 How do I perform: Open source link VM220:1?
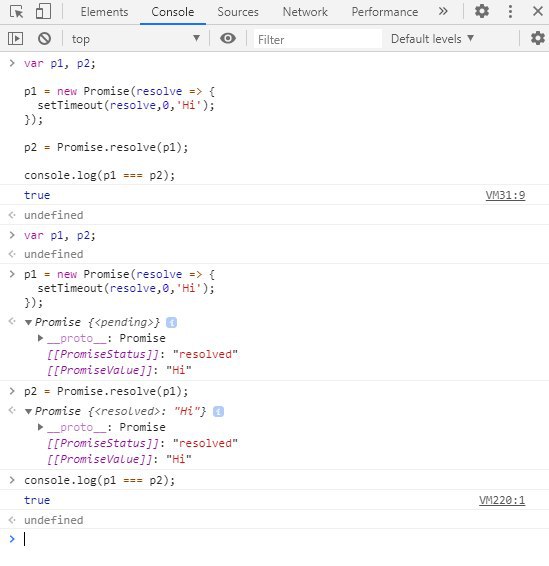pyautogui.click(x=502, y=500)
